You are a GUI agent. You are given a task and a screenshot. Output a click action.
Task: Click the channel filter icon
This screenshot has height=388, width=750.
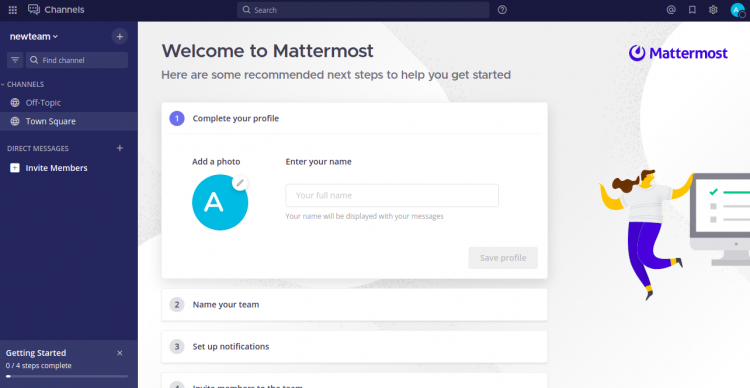coord(15,60)
